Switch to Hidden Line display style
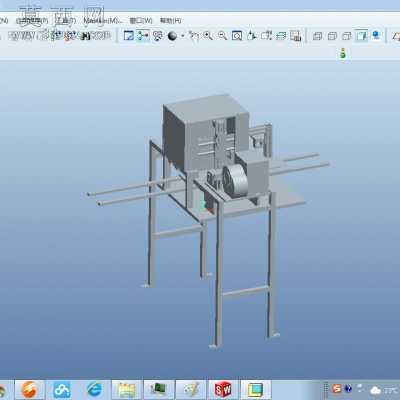The image size is (400, 400). (x=332, y=36)
